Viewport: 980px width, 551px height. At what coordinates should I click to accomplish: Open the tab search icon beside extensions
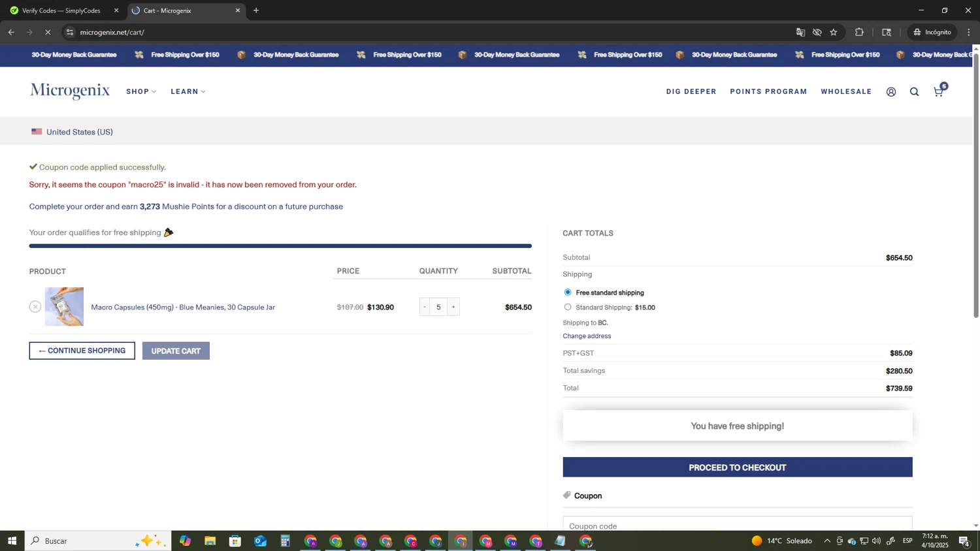pyautogui.click(x=887, y=32)
